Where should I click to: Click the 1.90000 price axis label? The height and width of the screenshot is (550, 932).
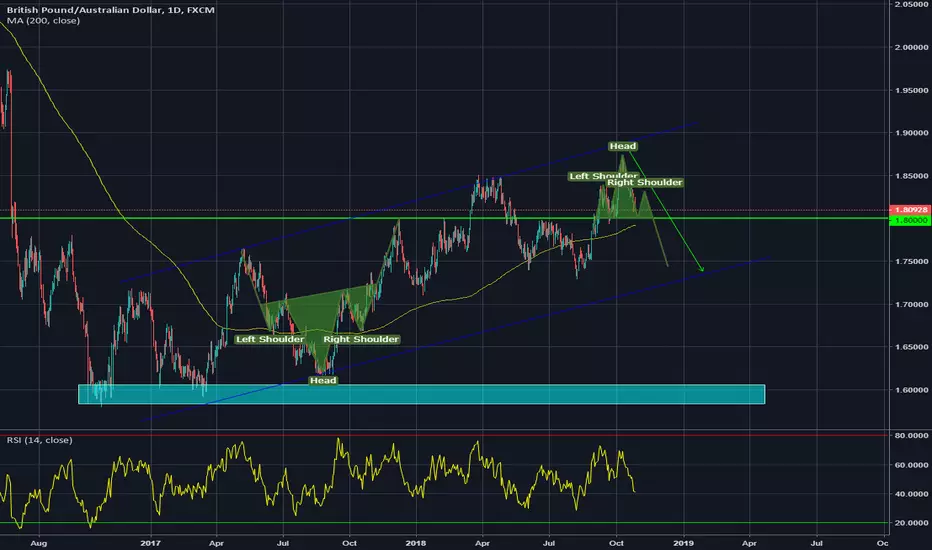912,133
